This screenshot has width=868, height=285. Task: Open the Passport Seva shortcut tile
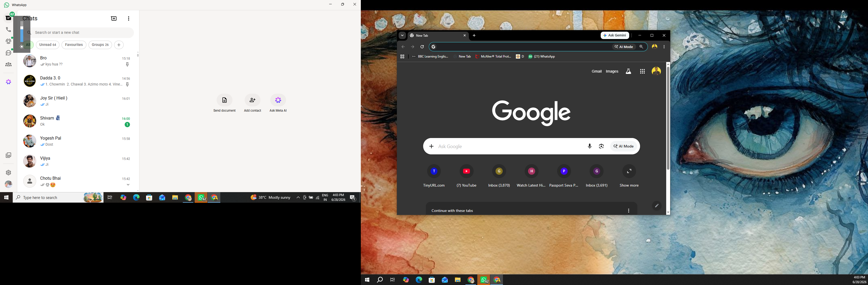point(564,176)
